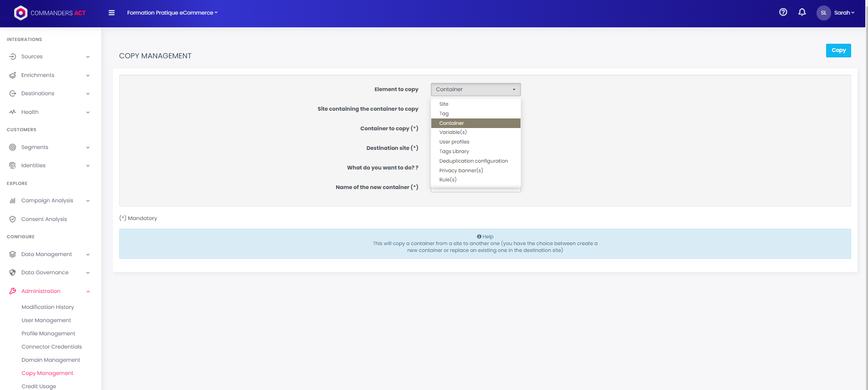Viewport: 868px width, 390px height.
Task: Expand the Data Governance section chevron
Action: click(x=88, y=273)
